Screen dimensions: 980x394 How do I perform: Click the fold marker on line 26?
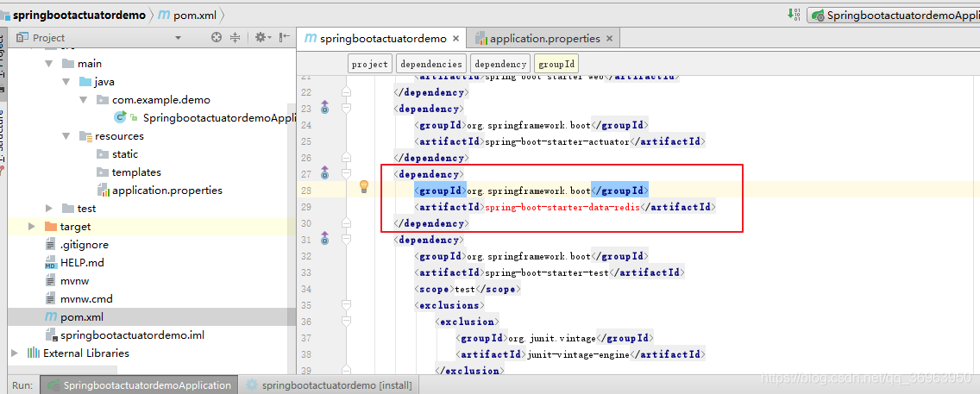346,158
